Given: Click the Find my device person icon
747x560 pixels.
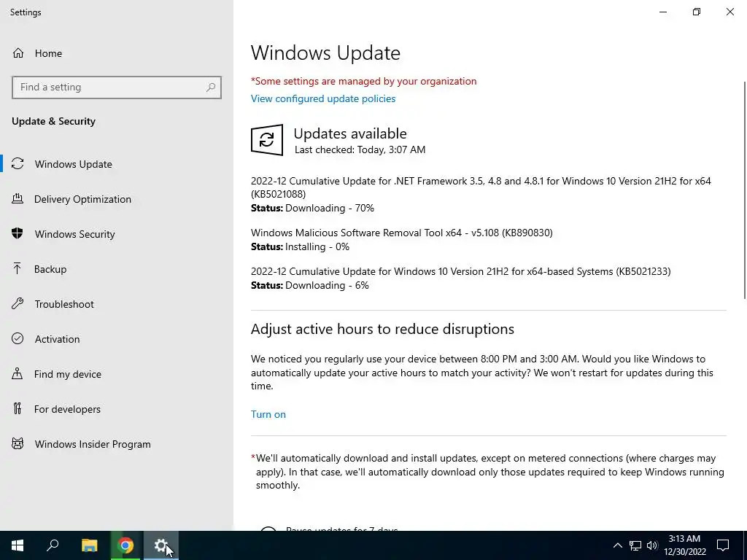Looking at the screenshot, I should coord(18,374).
